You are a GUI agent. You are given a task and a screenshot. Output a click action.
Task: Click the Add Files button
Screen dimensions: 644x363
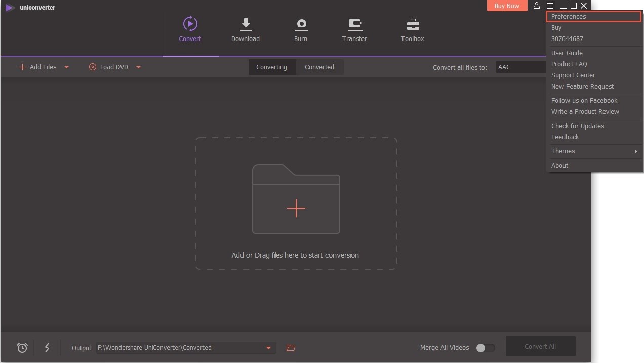[x=37, y=67]
